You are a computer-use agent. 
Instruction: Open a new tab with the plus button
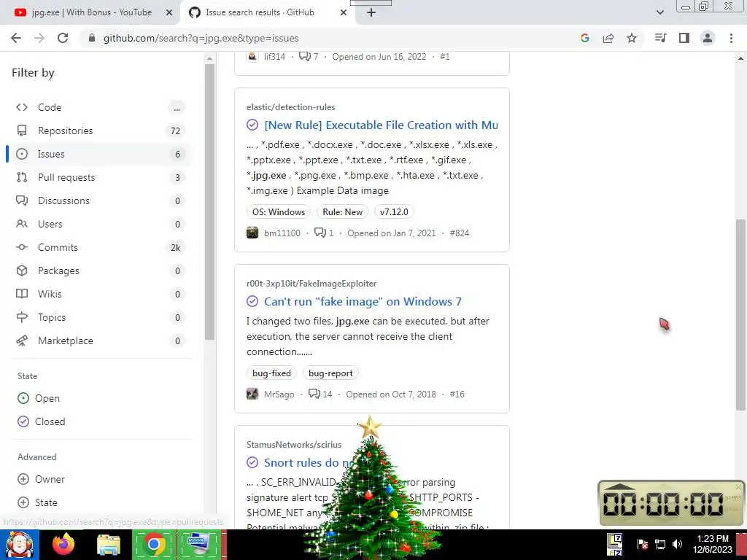(x=371, y=12)
